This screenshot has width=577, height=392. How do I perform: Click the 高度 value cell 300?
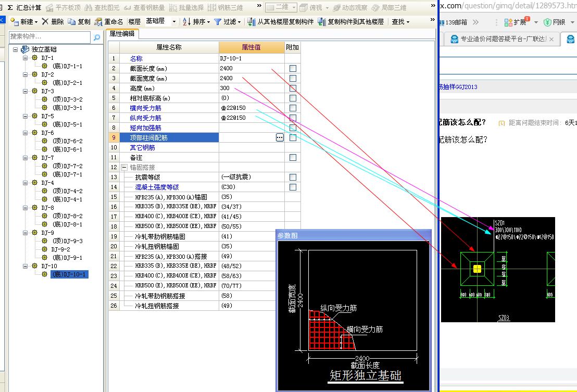(252, 88)
